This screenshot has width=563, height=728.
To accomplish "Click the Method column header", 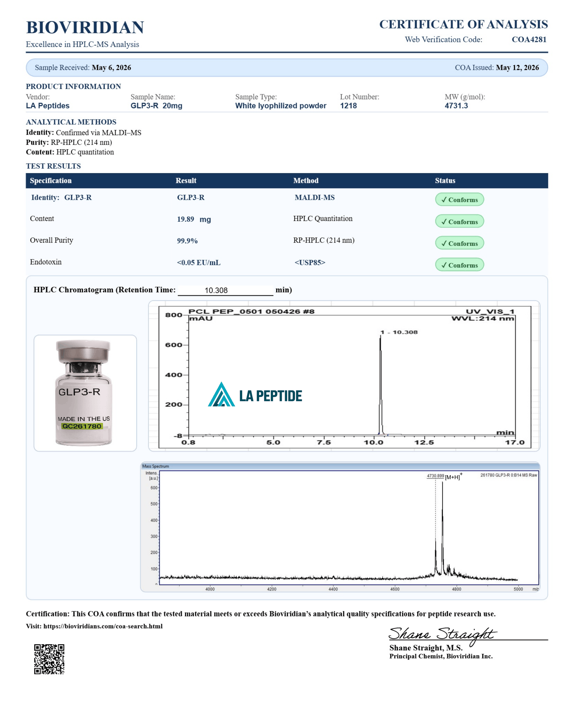I will coord(306,181).
